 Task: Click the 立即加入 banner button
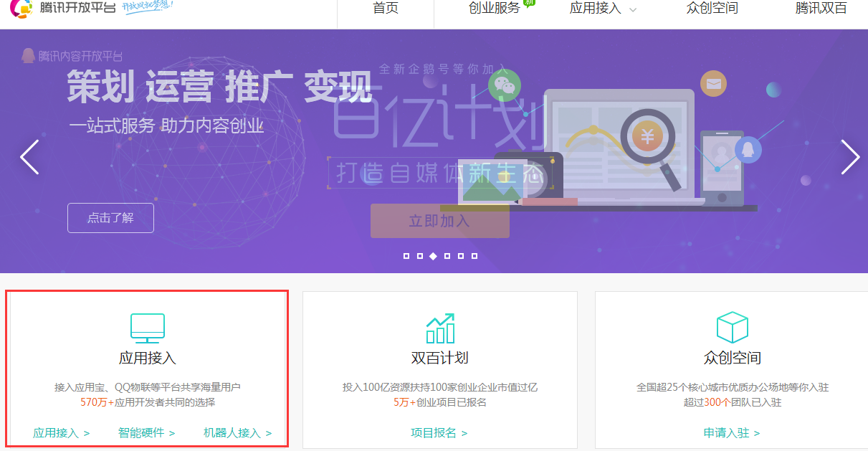point(439,221)
